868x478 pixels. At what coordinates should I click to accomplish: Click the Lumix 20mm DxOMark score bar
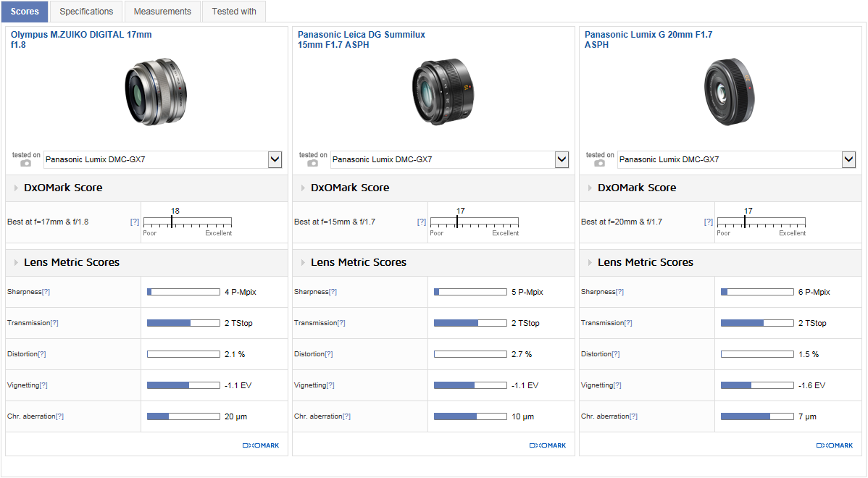pos(761,222)
